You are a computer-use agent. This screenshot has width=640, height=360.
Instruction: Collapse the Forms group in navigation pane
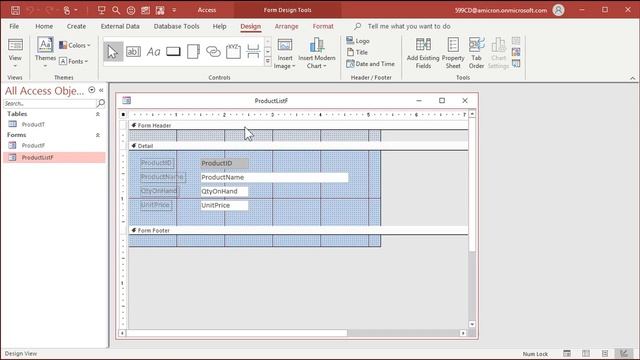pyautogui.click(x=98, y=135)
